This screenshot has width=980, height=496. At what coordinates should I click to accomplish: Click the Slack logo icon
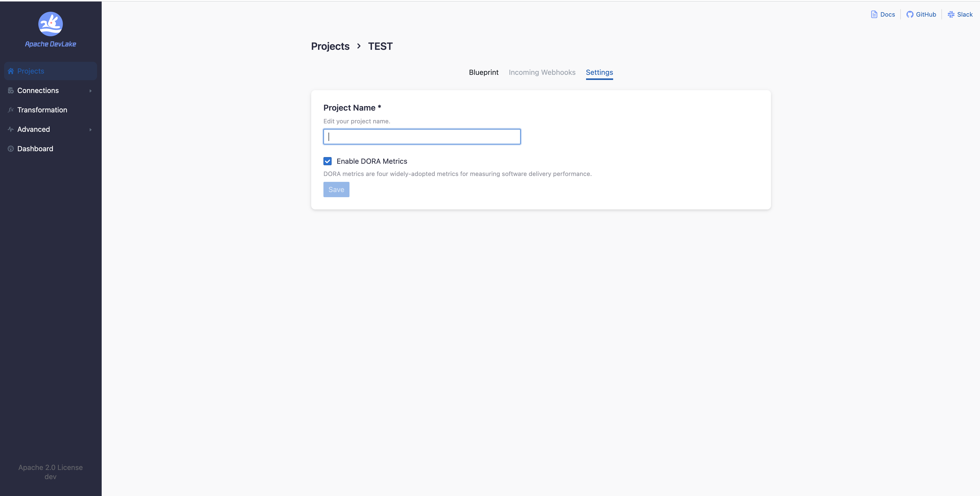click(x=951, y=15)
